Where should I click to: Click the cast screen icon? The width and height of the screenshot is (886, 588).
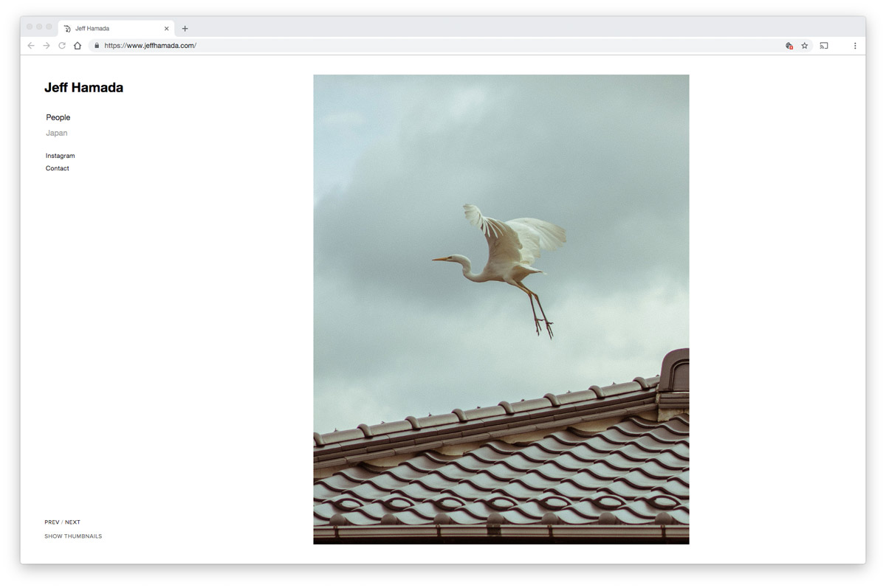click(824, 46)
